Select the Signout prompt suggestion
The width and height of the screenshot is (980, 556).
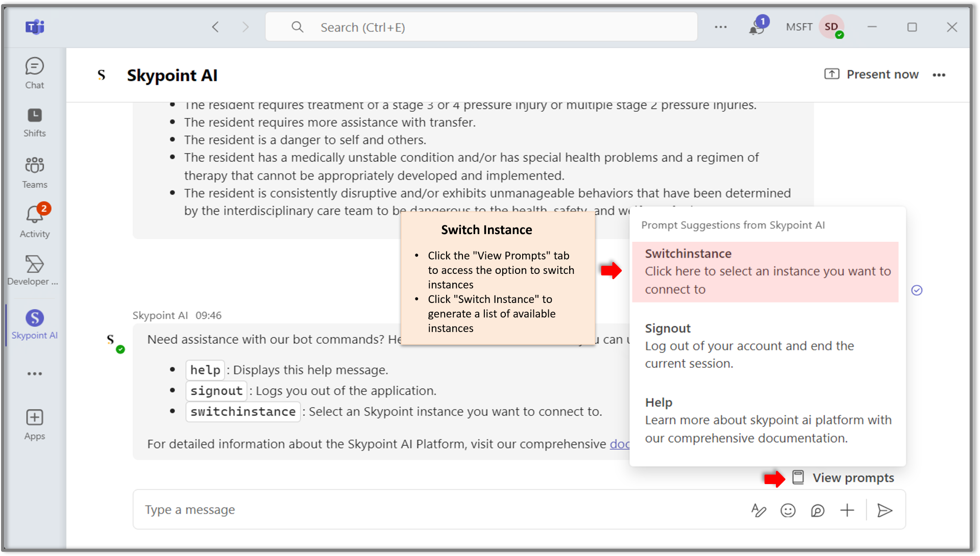[x=765, y=346]
